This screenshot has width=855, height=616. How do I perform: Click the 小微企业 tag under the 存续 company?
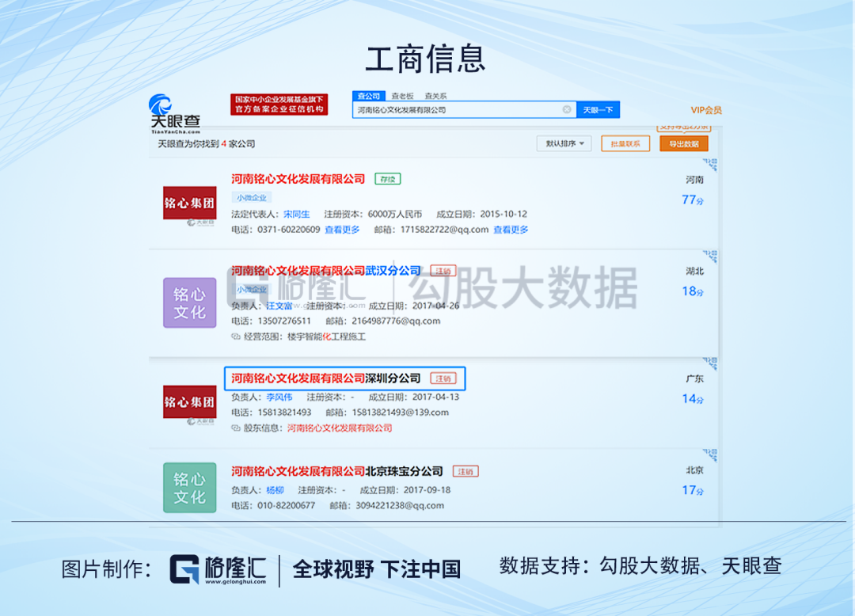pyautogui.click(x=252, y=197)
